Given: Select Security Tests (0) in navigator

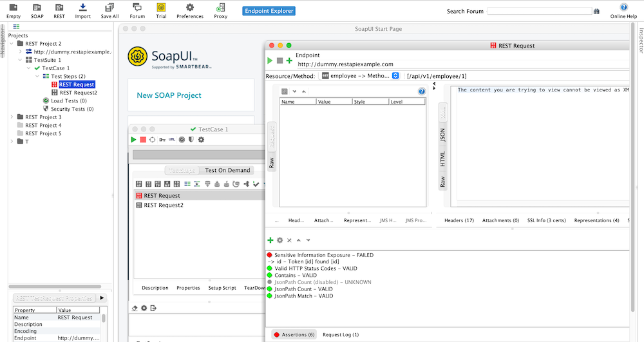Looking at the screenshot, I should click(x=72, y=109).
